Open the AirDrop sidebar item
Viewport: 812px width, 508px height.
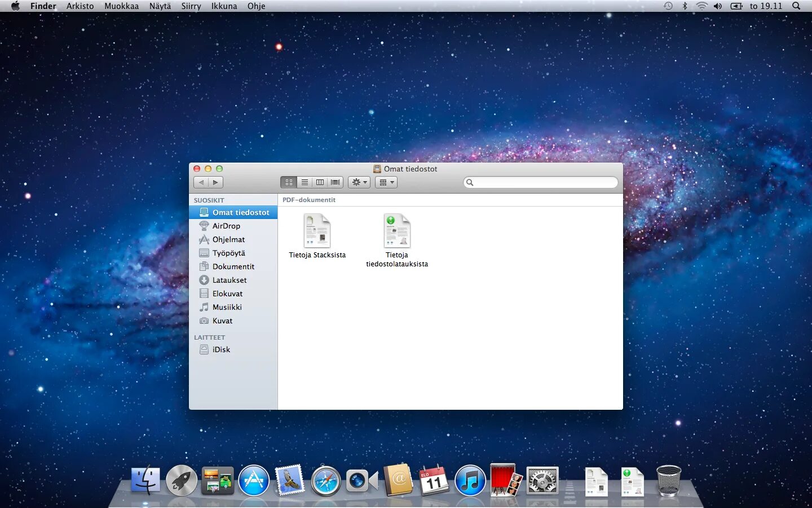[x=226, y=226]
